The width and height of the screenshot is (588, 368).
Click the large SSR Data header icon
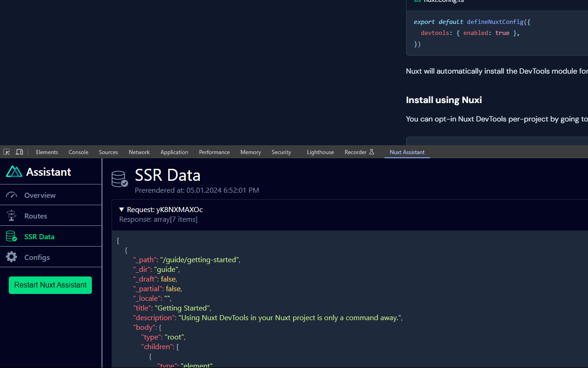pos(120,179)
